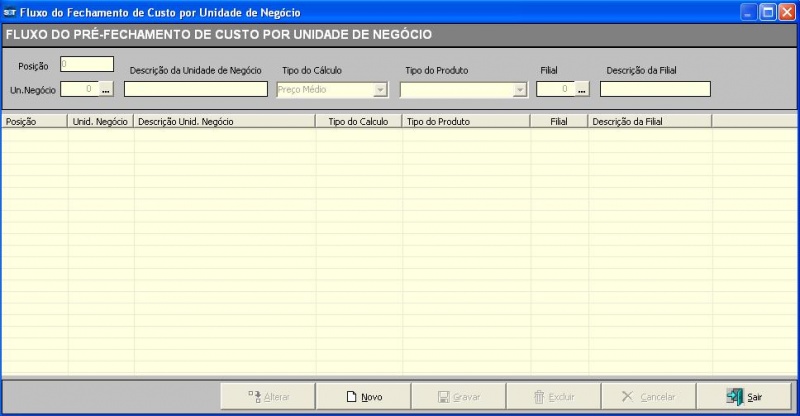The height and width of the screenshot is (416, 800).
Task: Open lookup ellipsis beside Filial field
Action: pos(581,89)
